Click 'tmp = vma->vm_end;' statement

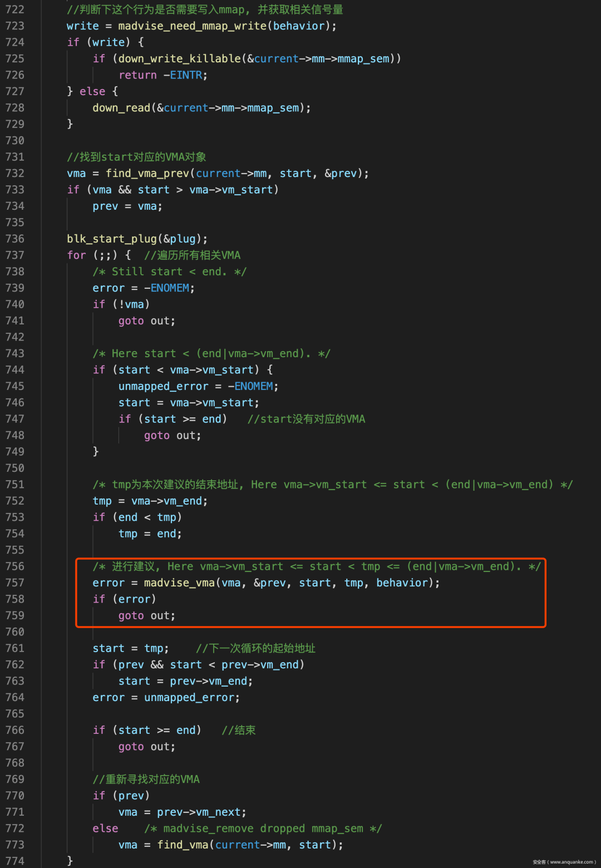[150, 501]
